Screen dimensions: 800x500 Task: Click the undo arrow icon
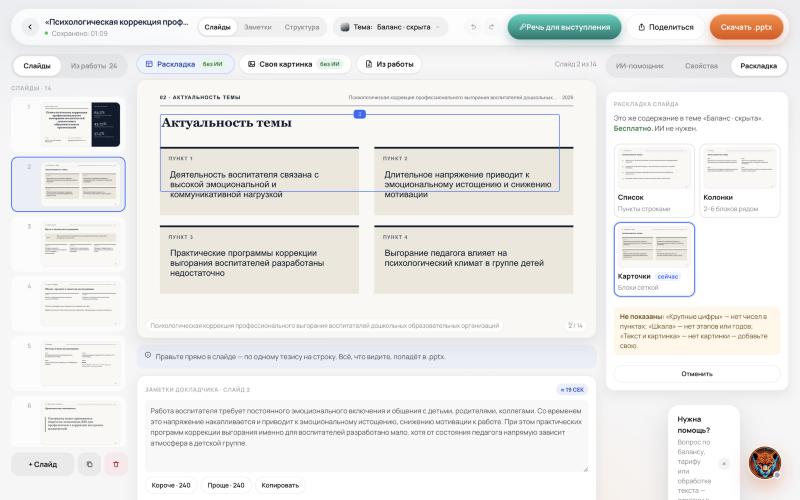click(473, 27)
